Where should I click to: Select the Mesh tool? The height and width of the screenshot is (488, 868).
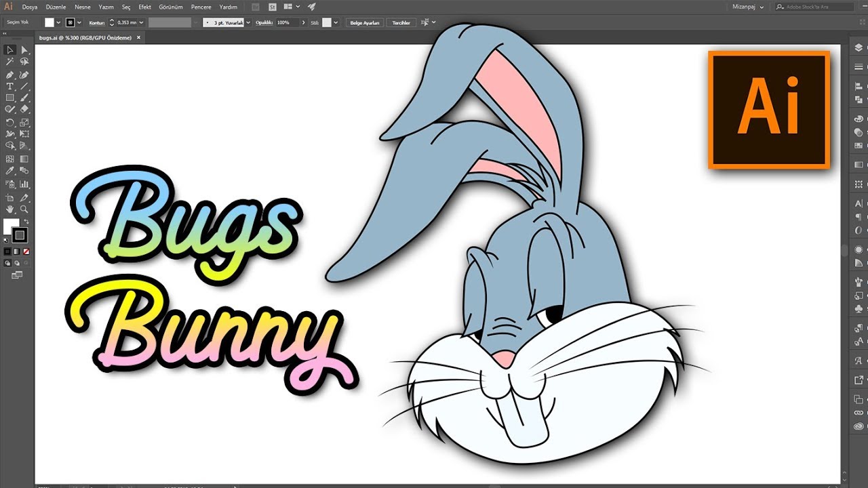[x=10, y=159]
